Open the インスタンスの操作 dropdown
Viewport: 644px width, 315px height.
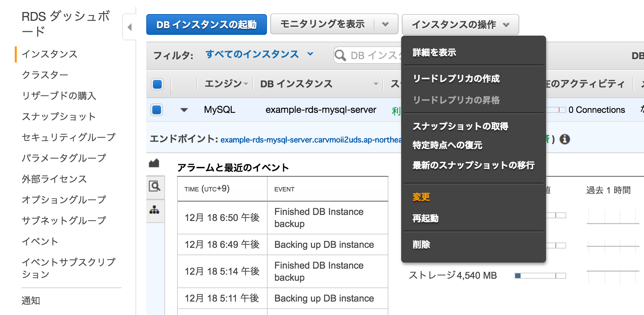point(460,25)
